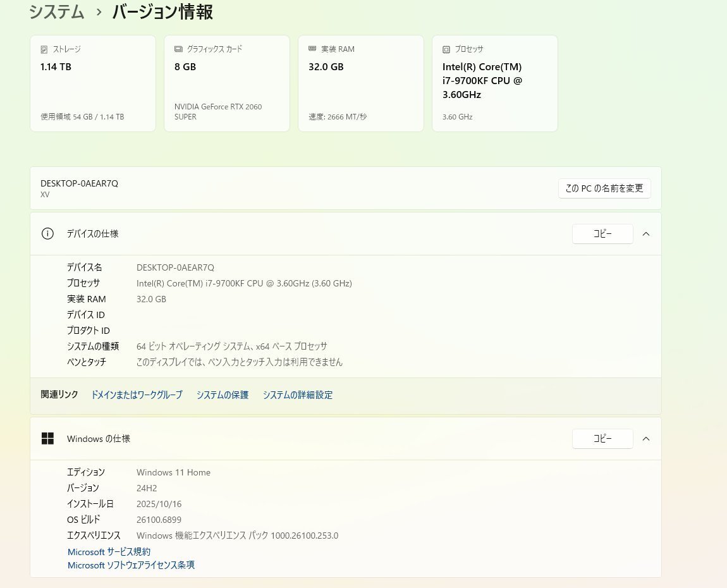This screenshot has width=727, height=588.
Task: Click the NVIDIA GeForce RTX 2060 SUPER text
Action: coord(218,112)
